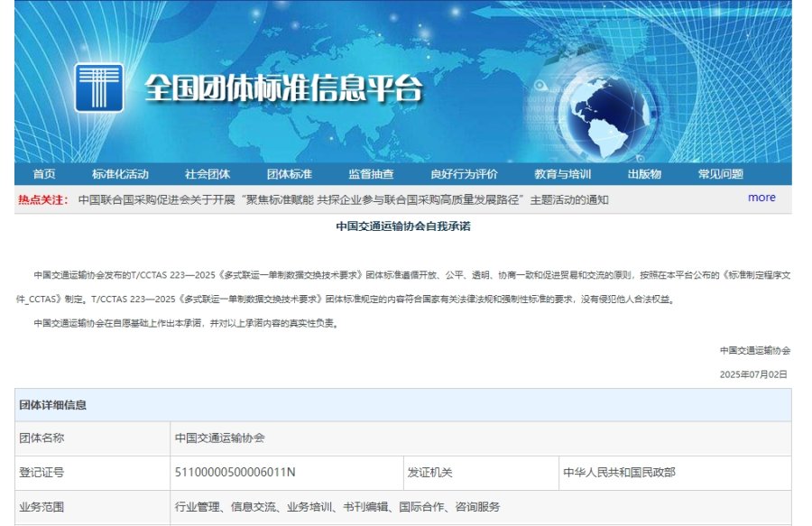Click the 'more' link in the news bar
812x526 pixels.
[761, 198]
